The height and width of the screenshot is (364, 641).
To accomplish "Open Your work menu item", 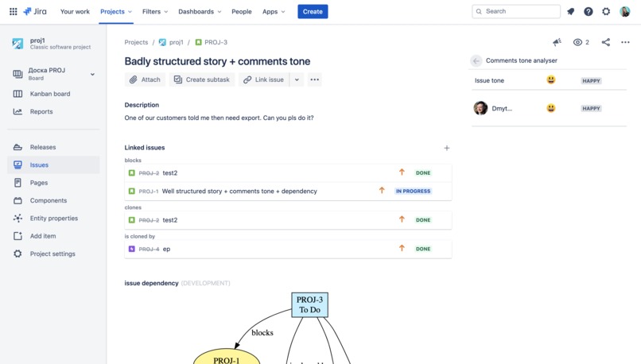I will pos(75,11).
